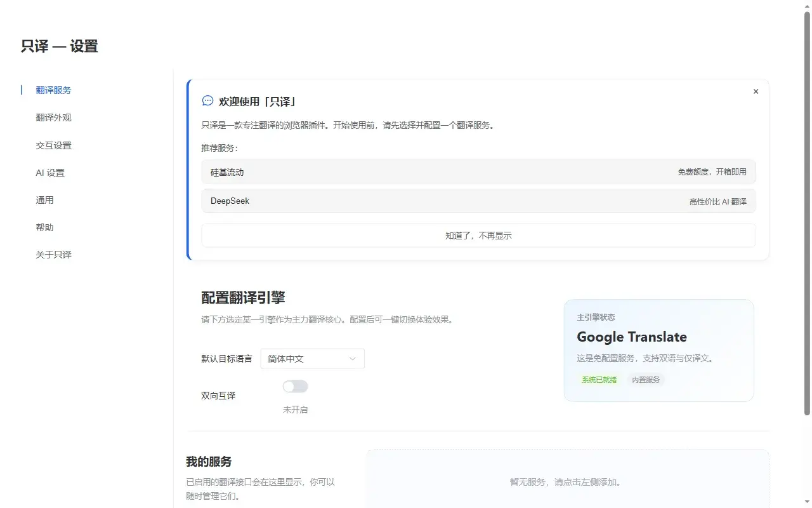Close the welcome banner with X
Viewport: 812px width, 508px height.
tap(756, 91)
